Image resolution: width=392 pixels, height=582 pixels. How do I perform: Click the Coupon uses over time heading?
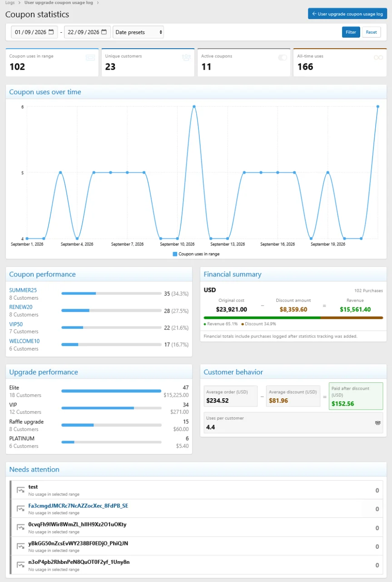(x=45, y=92)
